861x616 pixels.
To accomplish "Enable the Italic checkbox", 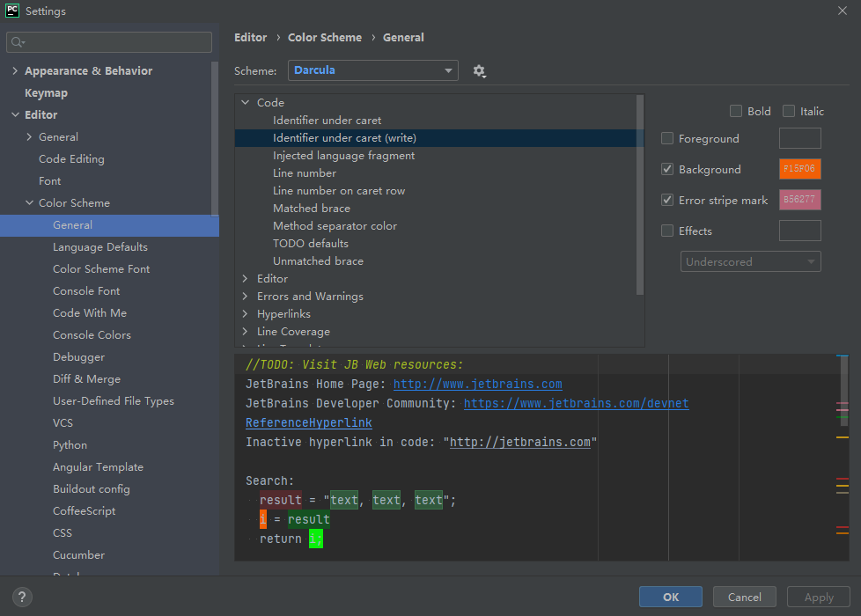I will pyautogui.click(x=789, y=111).
